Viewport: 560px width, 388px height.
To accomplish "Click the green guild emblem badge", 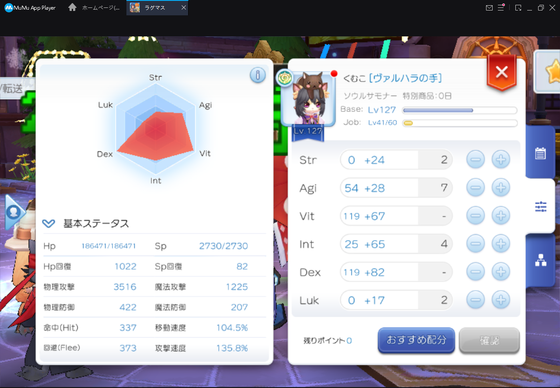I will click(285, 78).
